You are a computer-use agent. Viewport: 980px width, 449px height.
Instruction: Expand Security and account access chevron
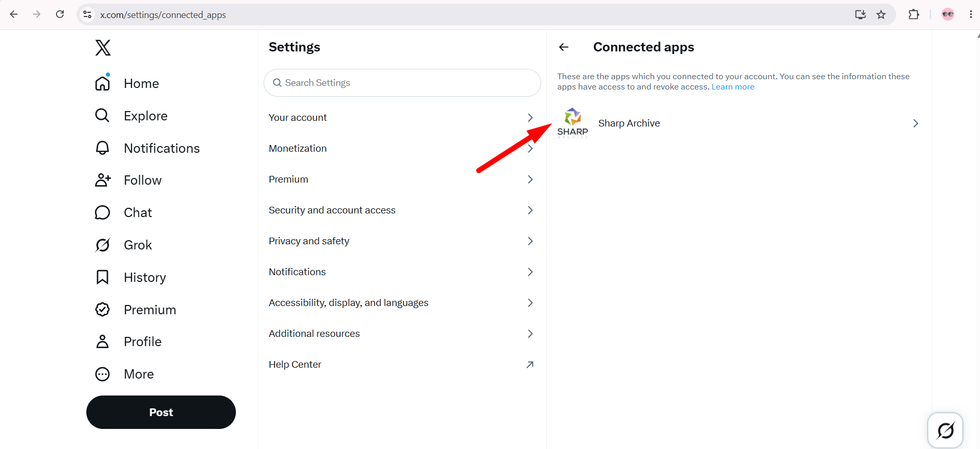[x=530, y=210]
